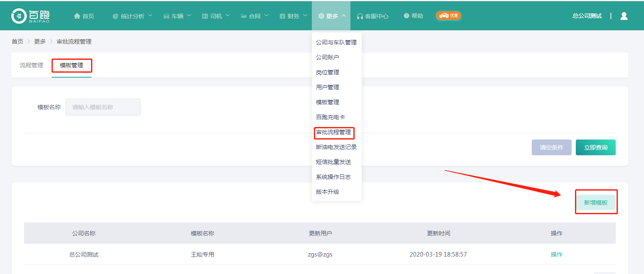Expand the 车辆 navigation dropdown
This screenshot has width=644, height=274.
tap(177, 16)
